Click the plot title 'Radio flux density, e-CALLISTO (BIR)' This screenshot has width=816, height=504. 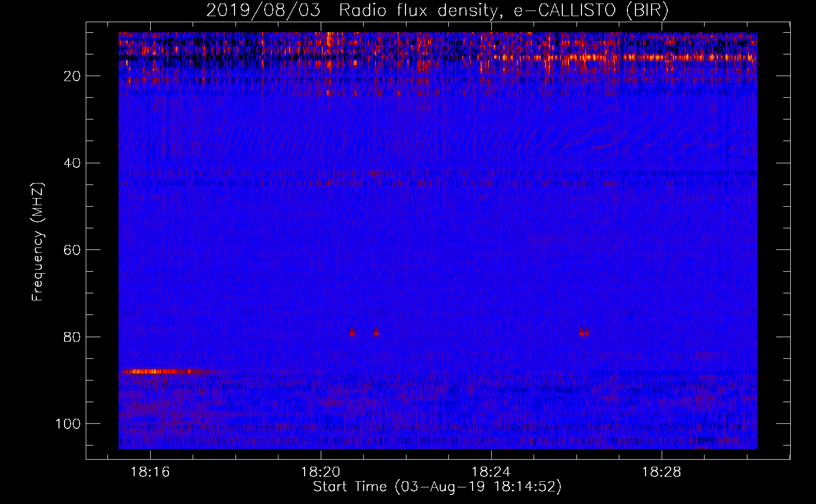503,11
